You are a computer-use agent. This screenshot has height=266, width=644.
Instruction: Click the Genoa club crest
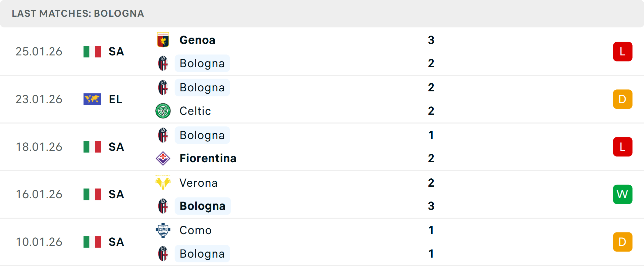point(163,40)
